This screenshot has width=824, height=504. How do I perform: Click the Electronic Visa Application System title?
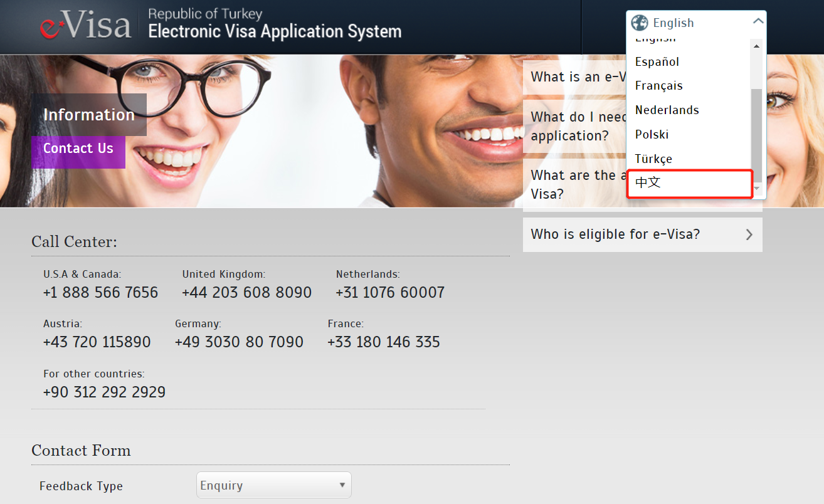point(275,31)
